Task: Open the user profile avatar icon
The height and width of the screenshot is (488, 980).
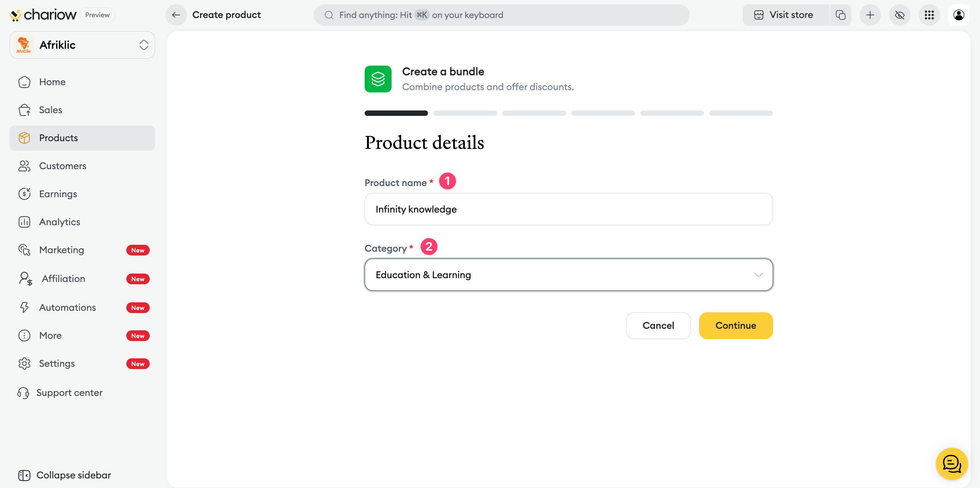Action: (x=959, y=15)
